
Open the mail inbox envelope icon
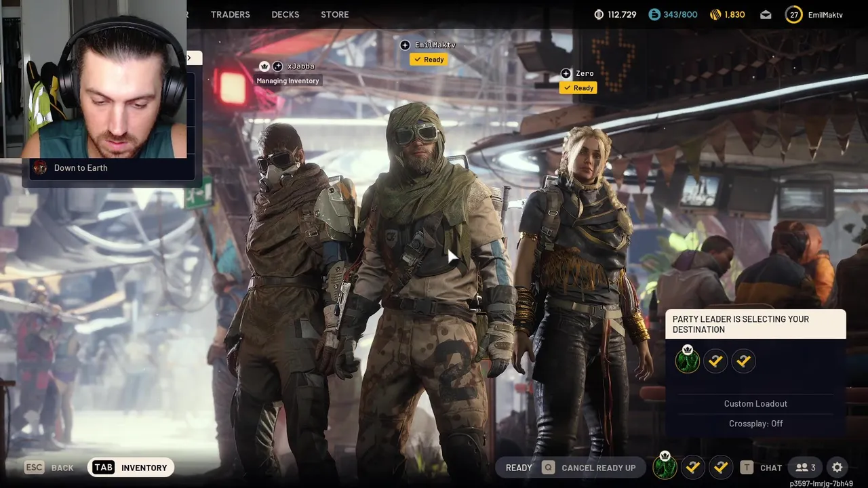tap(766, 15)
